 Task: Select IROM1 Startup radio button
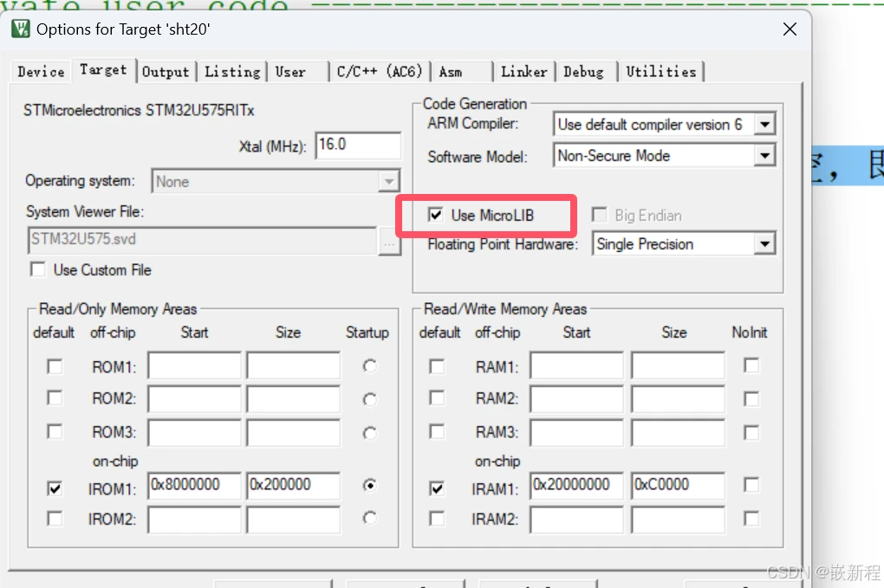pyautogui.click(x=370, y=485)
